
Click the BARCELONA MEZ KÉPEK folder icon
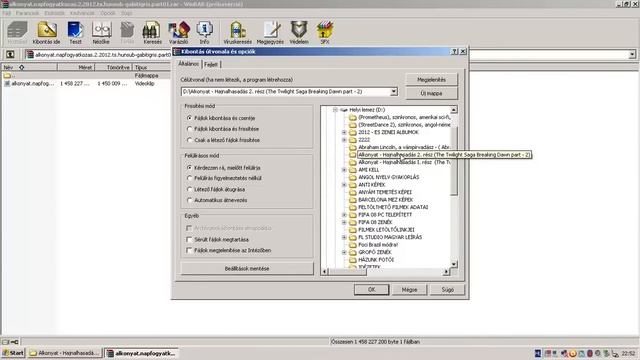pyautogui.click(x=353, y=200)
